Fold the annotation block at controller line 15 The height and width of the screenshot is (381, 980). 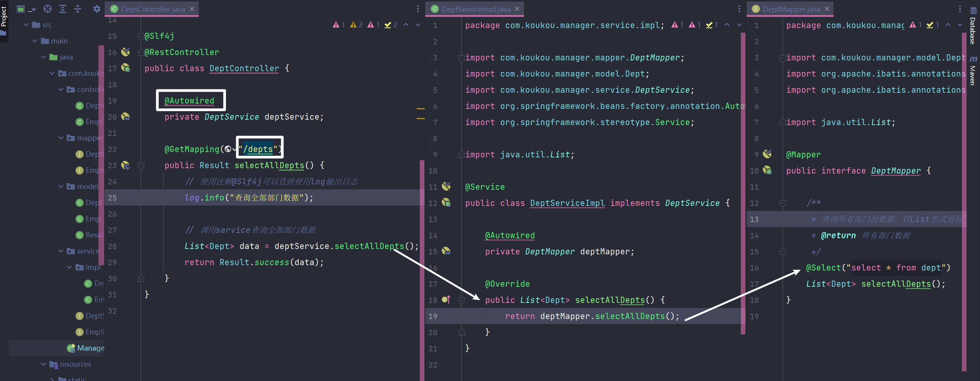[x=141, y=37]
